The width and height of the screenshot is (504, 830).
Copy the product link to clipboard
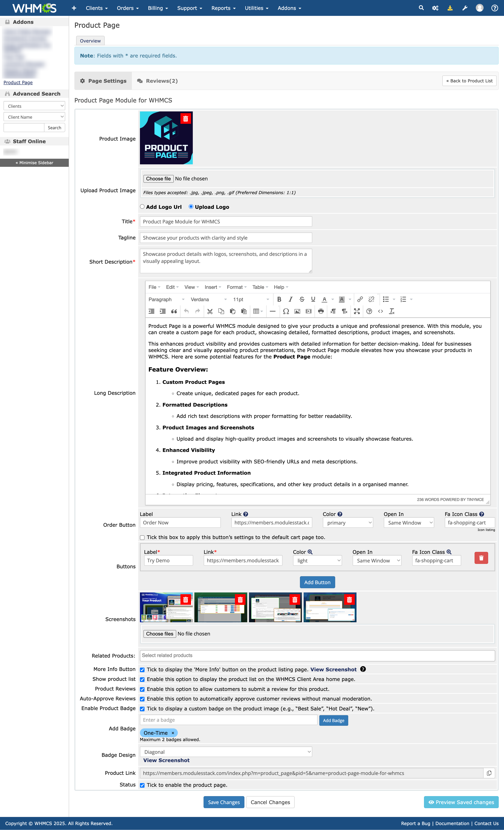point(489,773)
